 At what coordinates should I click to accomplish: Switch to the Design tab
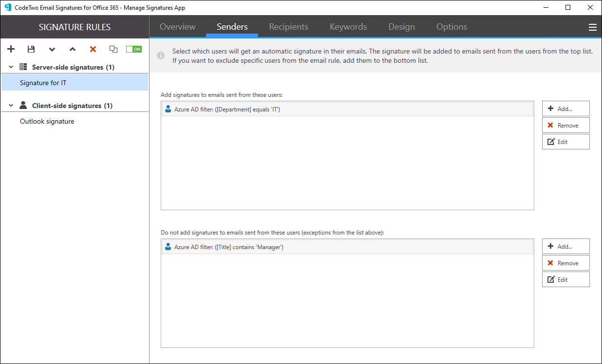[x=401, y=27]
